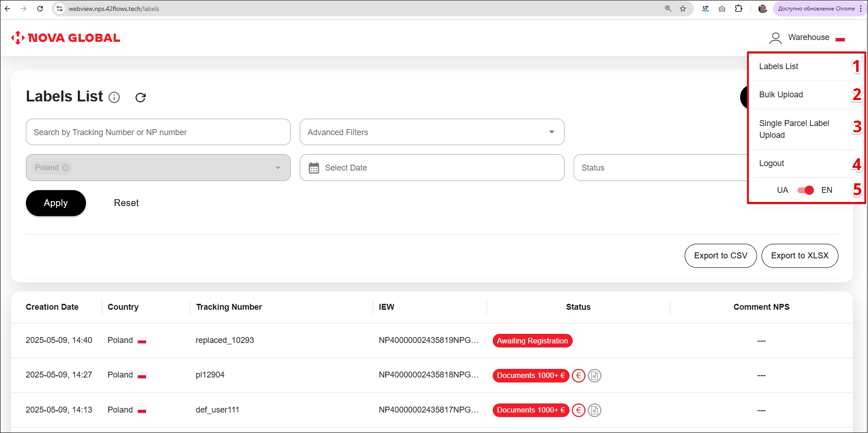Click the info icon beside Labels List title
Viewport: 868px width, 433px height.
[x=114, y=97]
